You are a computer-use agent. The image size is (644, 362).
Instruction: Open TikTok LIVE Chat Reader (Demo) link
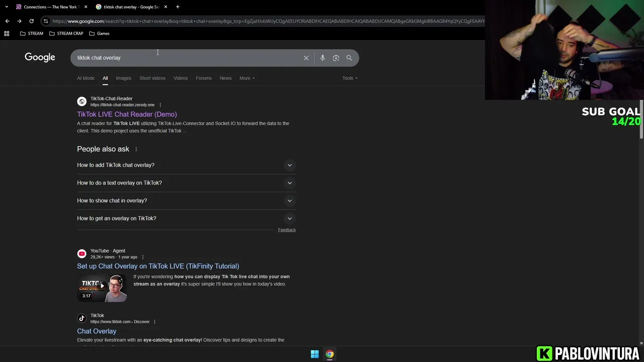pos(127,115)
